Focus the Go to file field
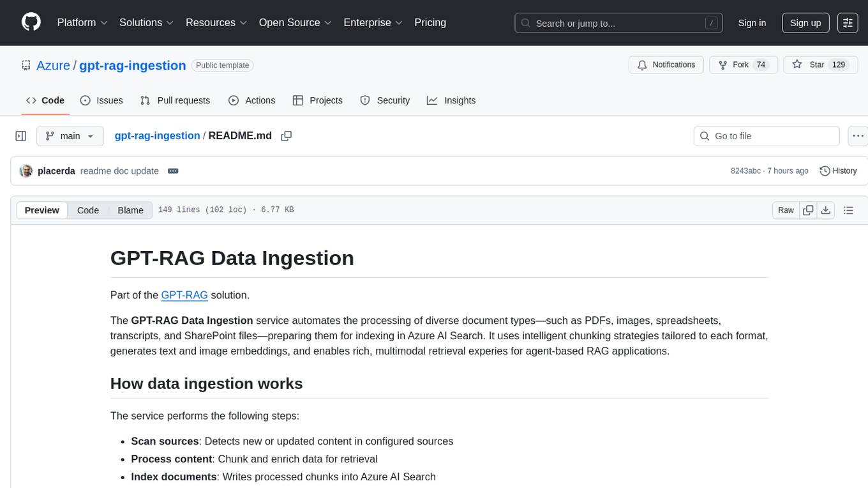The width and height of the screenshot is (868, 488). 767,136
